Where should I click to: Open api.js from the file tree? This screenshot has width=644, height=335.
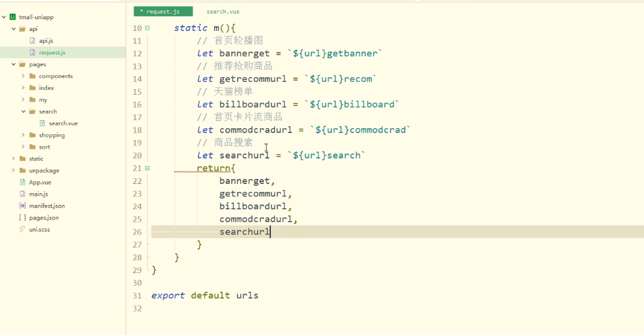tap(46, 41)
